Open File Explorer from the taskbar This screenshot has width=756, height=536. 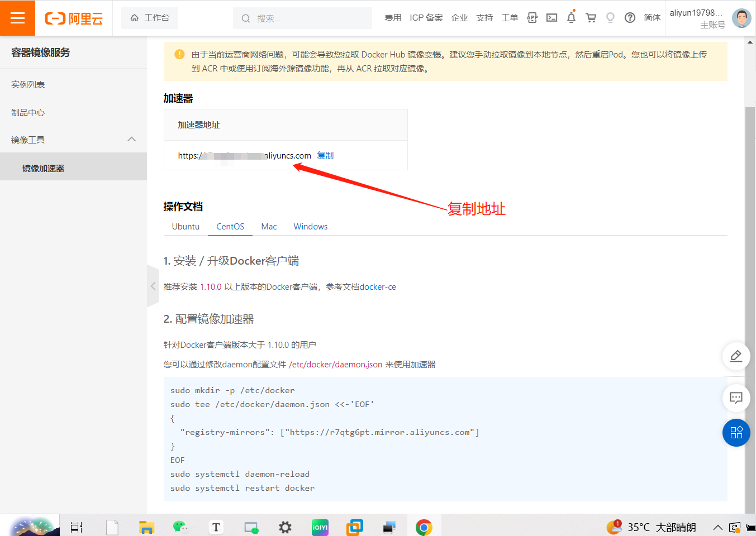click(146, 527)
